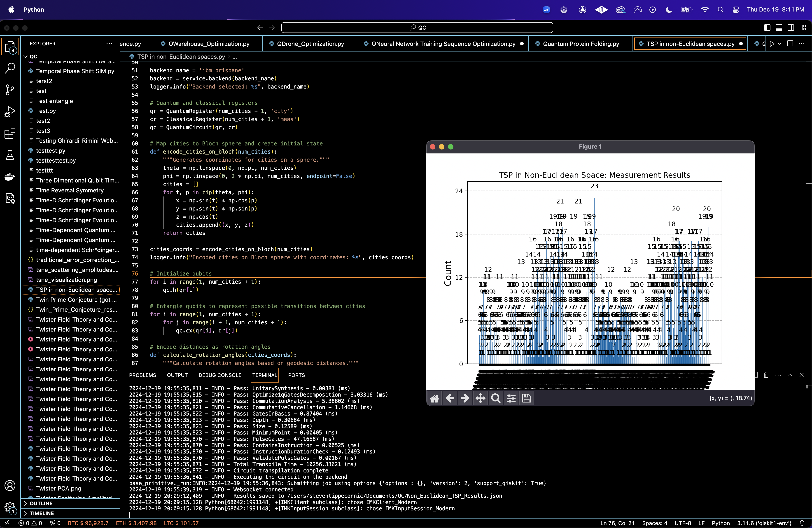
Task: Open the Python app menu
Action: 34,9
